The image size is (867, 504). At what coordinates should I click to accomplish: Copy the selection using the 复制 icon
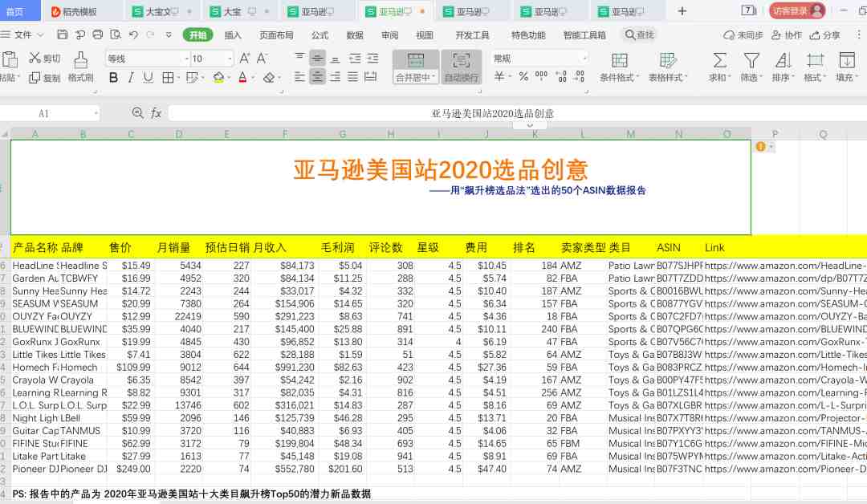click(35, 78)
